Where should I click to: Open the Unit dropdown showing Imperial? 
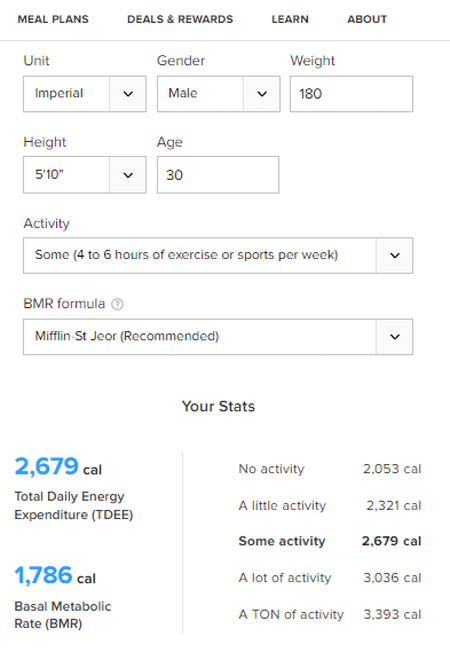coord(85,94)
